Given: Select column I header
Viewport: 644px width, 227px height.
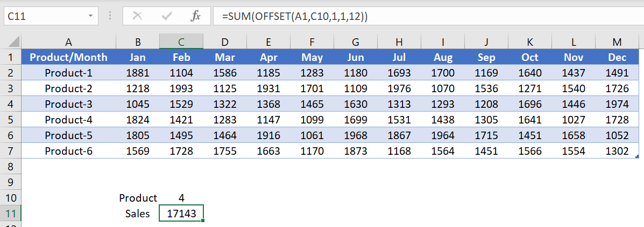Looking at the screenshot, I should [x=443, y=42].
